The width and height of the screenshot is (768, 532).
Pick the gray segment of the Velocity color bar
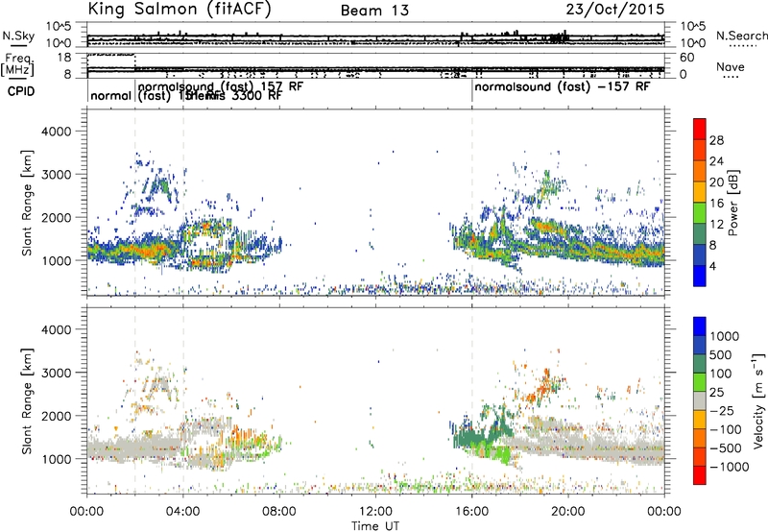tap(700, 400)
